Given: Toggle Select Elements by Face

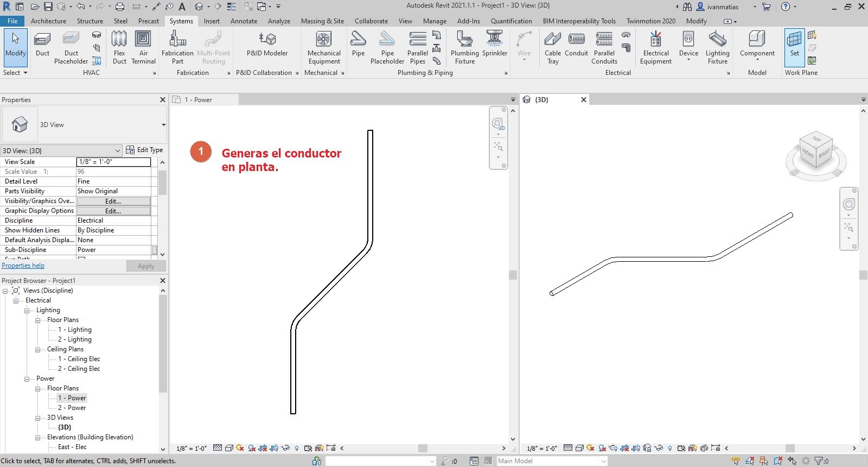Looking at the screenshot, I should point(778,461).
